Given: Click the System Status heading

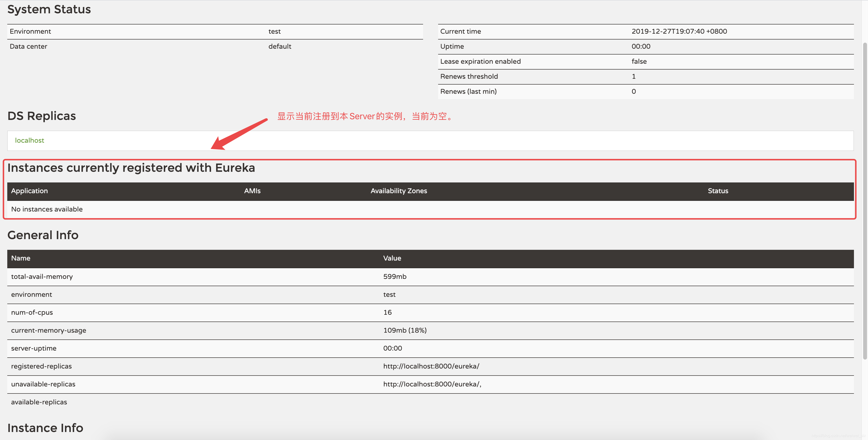Looking at the screenshot, I should [x=49, y=9].
